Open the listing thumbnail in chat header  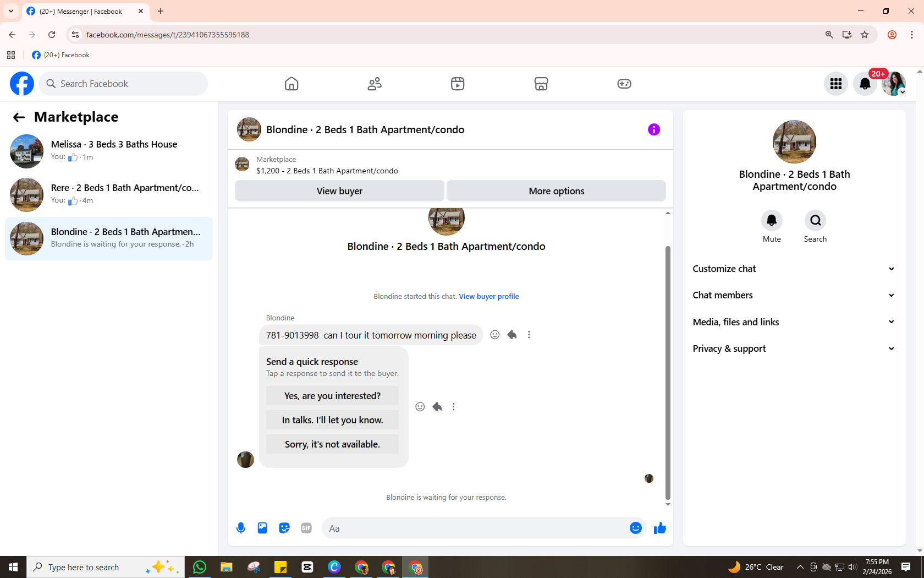[x=249, y=129]
